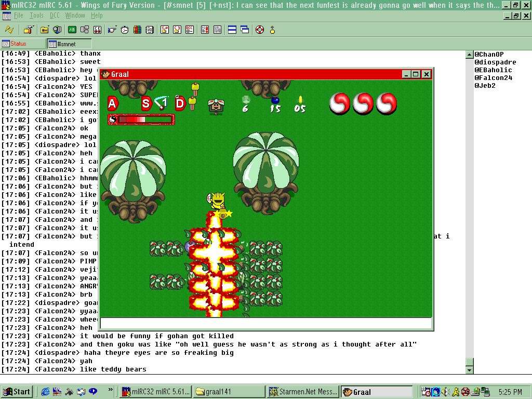Open the DCC menu
The image size is (532, 399).
(x=55, y=16)
